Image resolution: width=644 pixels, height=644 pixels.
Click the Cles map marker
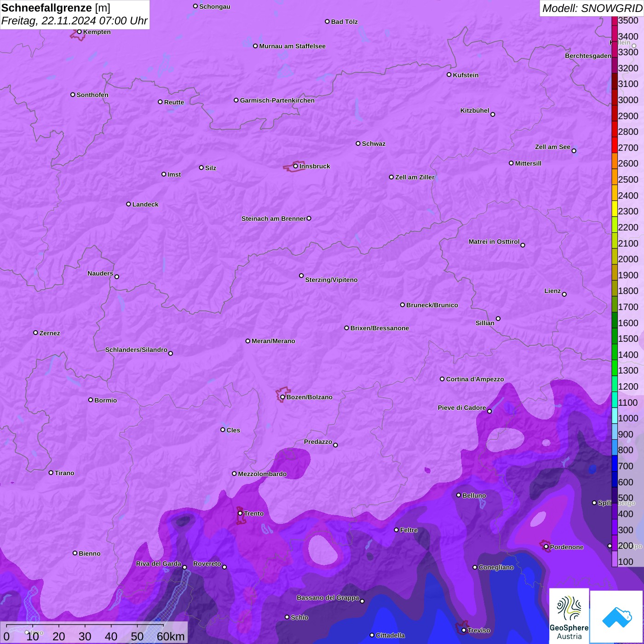coord(223,430)
